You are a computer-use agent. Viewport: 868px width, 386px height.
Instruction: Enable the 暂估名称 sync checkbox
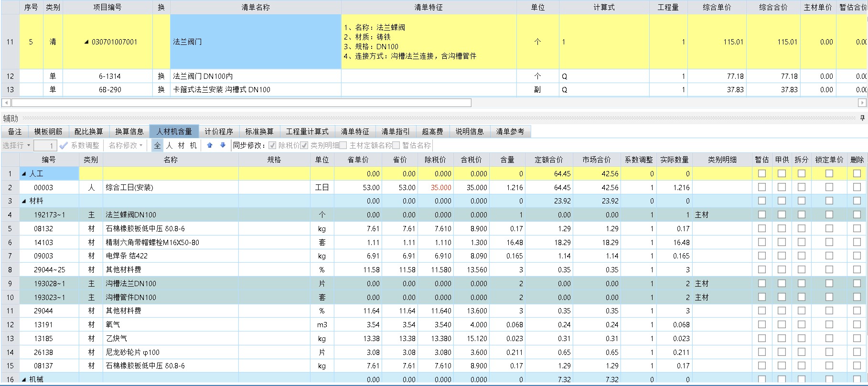pyautogui.click(x=396, y=145)
